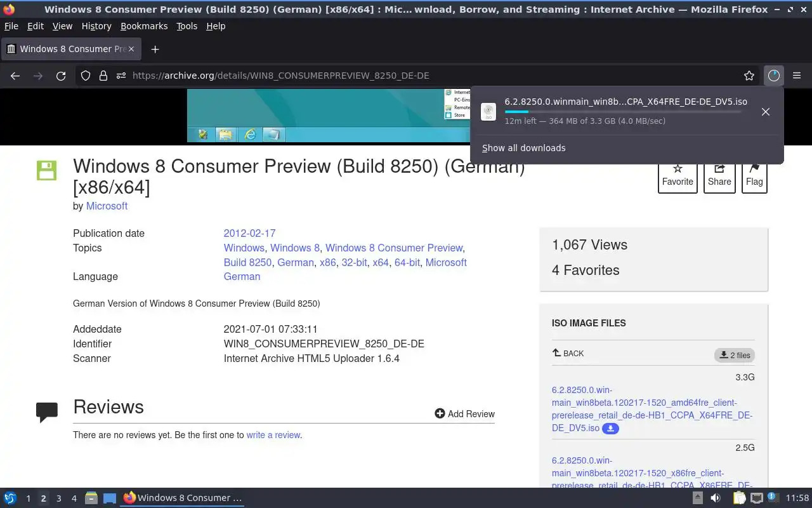Click the Windows 8 screenshot thumbnail

coord(328,116)
